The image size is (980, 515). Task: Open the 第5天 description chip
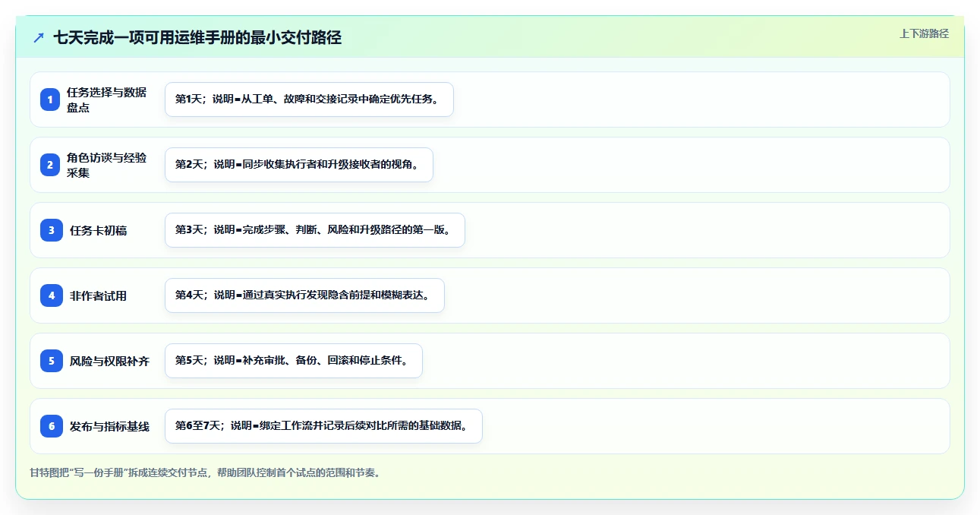coord(293,361)
